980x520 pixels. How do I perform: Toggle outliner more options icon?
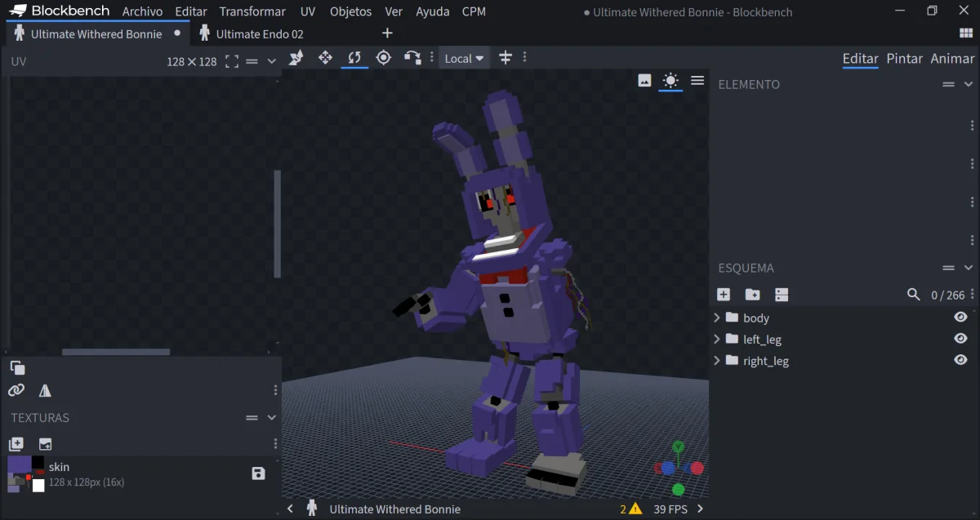pos(782,295)
